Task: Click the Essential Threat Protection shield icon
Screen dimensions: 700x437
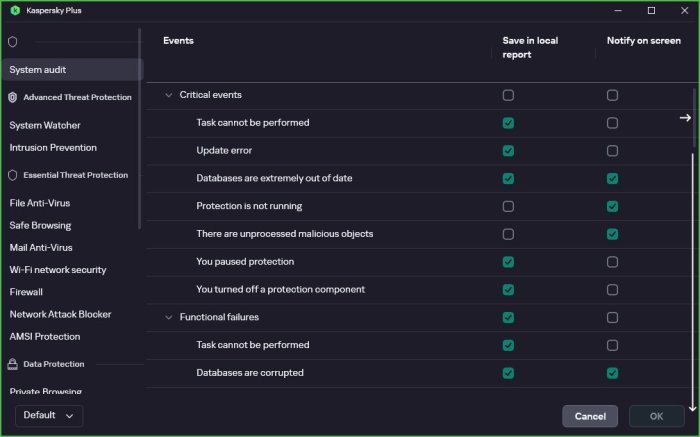Action: point(13,175)
